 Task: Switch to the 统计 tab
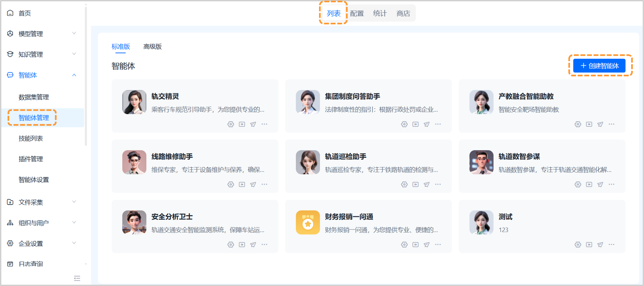pos(380,13)
